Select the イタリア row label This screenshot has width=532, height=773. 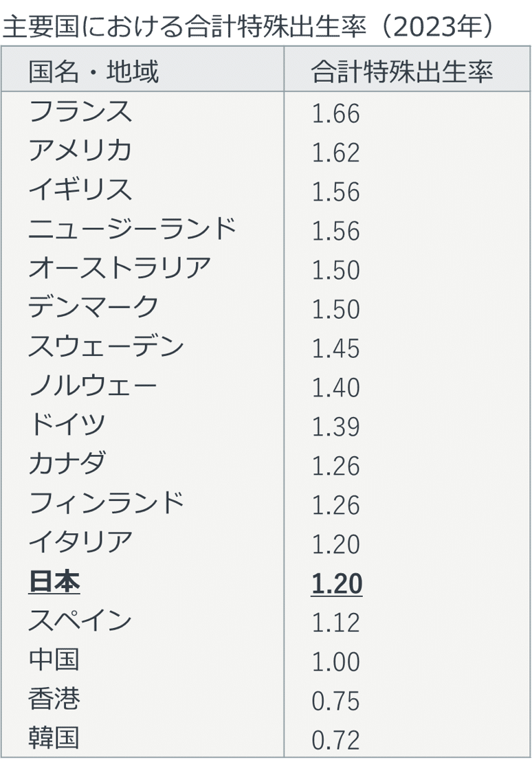[80, 541]
